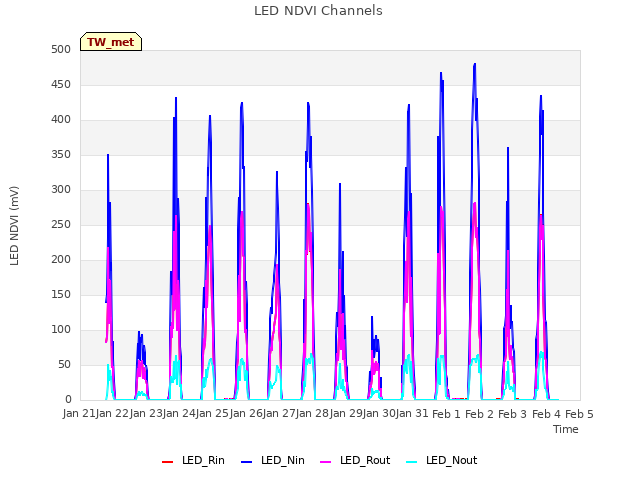Click the x-axis title Time
The image size is (640, 480).
(x=566, y=429)
